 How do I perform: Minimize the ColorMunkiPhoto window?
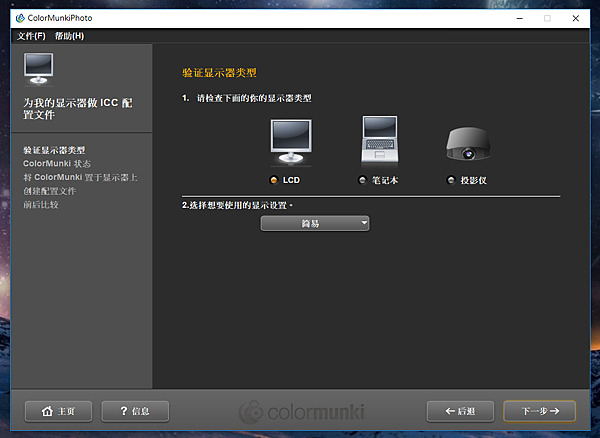point(520,18)
